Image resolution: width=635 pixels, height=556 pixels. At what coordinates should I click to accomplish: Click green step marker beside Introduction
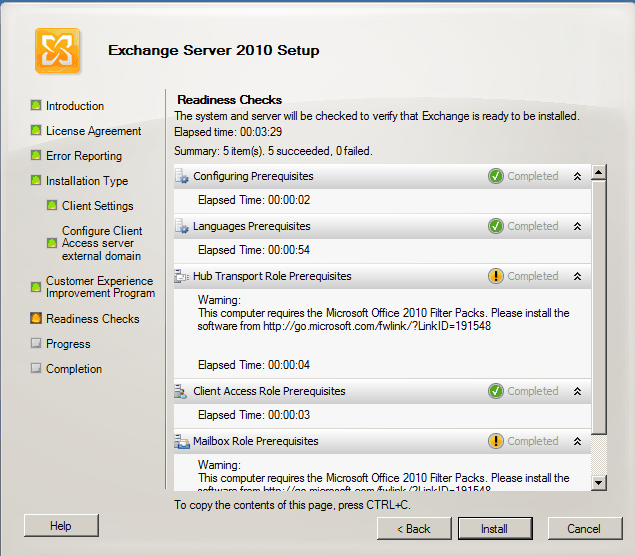[x=36, y=105]
